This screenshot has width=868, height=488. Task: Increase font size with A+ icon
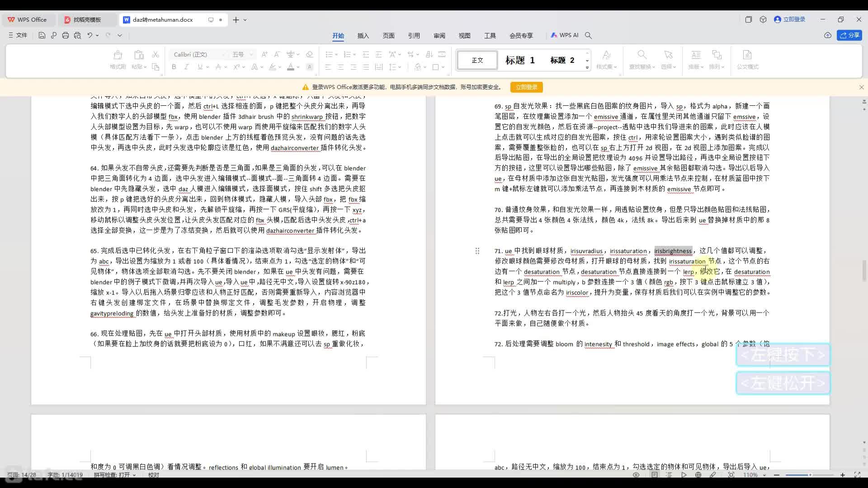click(264, 54)
